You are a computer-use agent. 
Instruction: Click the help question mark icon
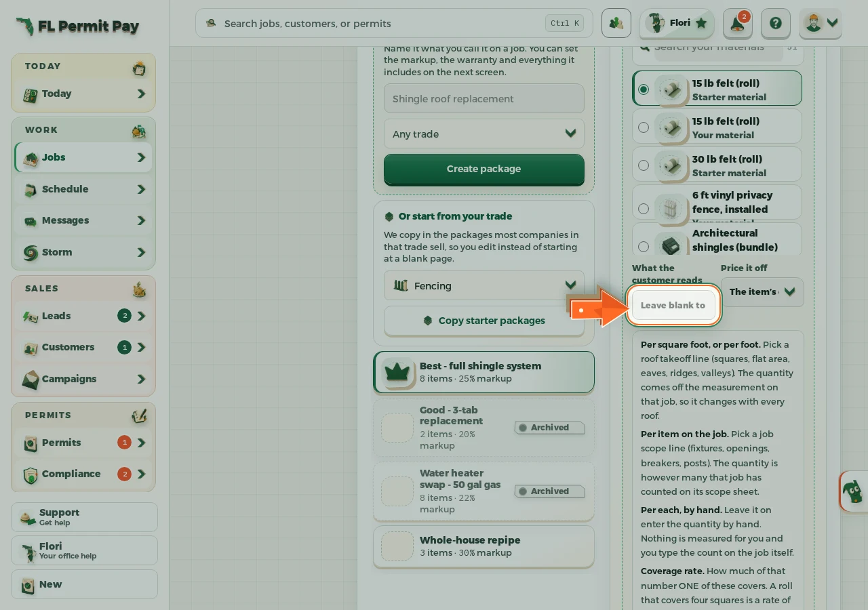point(775,23)
